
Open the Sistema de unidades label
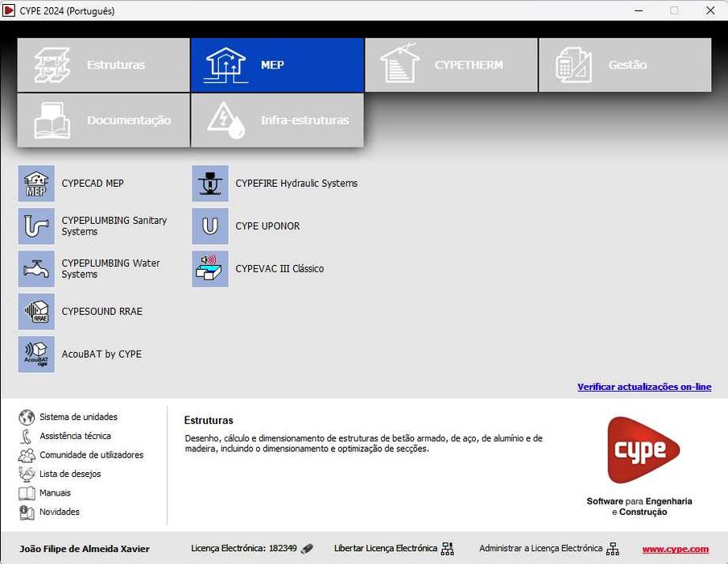click(x=78, y=417)
